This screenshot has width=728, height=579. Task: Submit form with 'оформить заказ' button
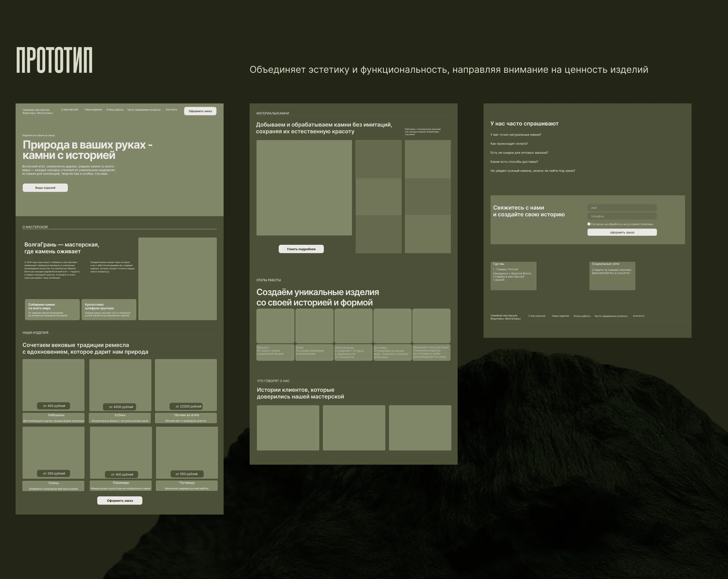(x=622, y=232)
